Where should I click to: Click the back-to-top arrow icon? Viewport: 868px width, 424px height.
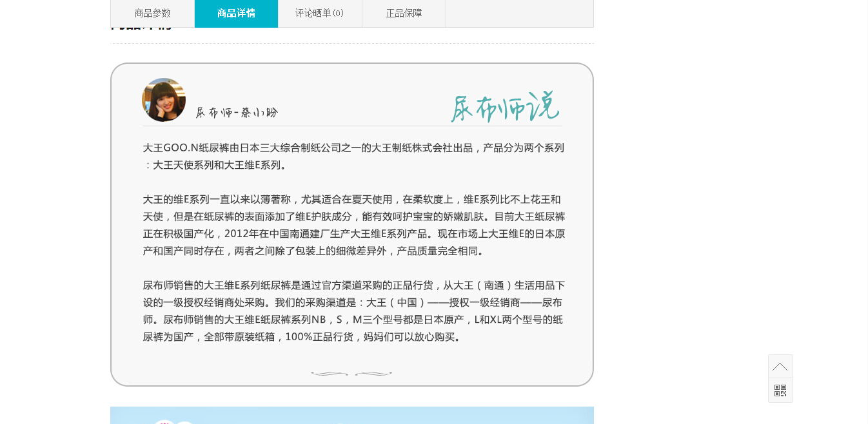tap(780, 367)
